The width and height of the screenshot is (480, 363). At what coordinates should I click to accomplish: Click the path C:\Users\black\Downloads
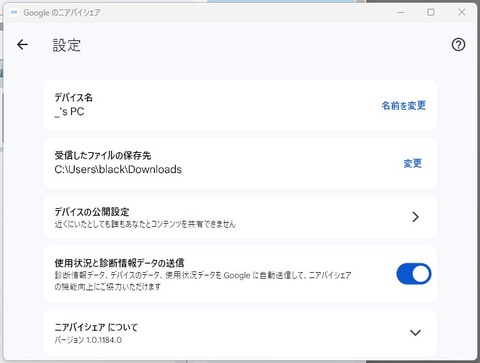118,169
